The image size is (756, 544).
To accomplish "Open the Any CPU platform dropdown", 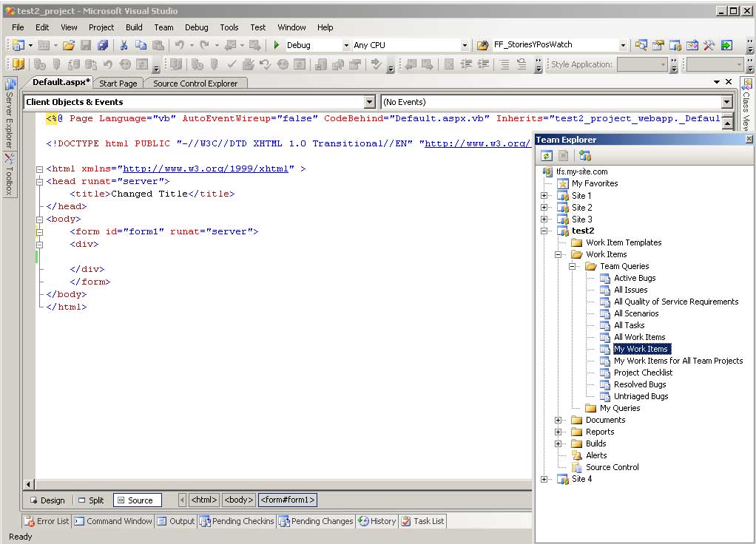I will tap(465, 45).
